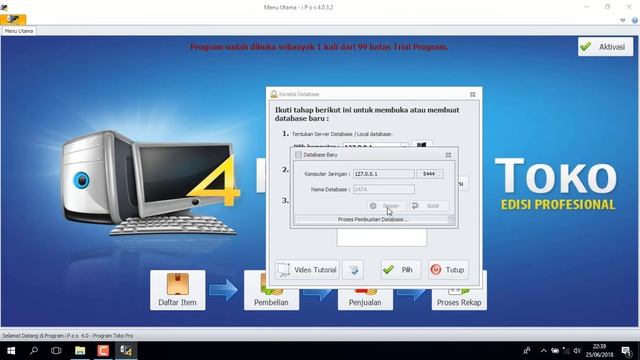Show hidden system tray icons
Image resolution: width=640 pixels, height=360 pixels.
pyautogui.click(x=543, y=351)
